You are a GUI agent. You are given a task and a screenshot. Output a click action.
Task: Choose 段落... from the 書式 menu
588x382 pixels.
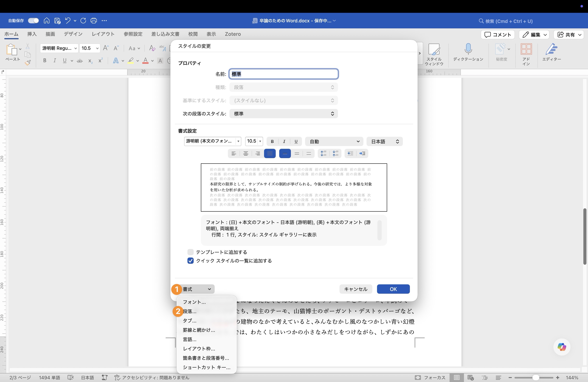click(x=190, y=312)
